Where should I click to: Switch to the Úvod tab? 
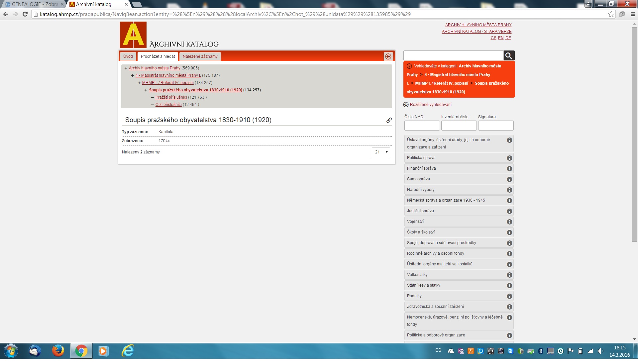[x=128, y=56]
